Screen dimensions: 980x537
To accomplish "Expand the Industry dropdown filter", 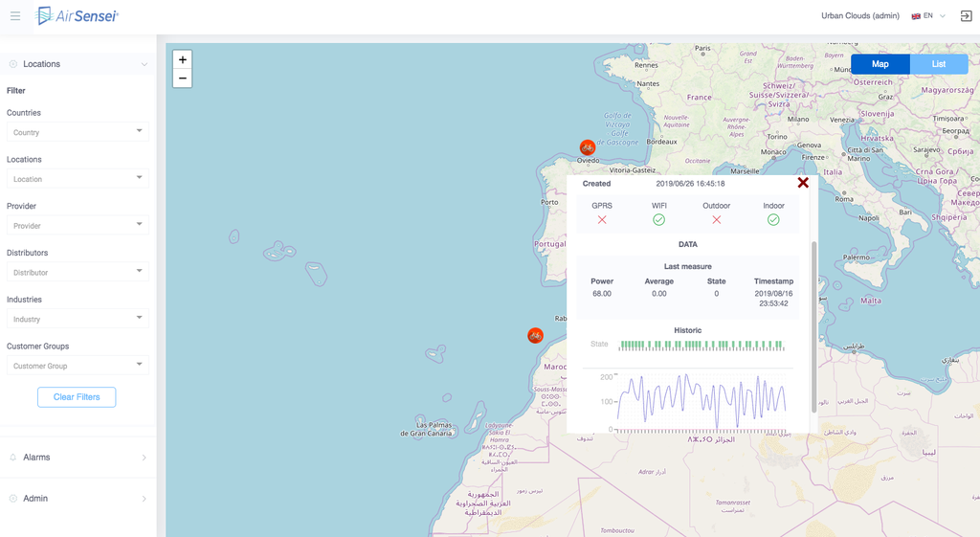I will (x=78, y=319).
